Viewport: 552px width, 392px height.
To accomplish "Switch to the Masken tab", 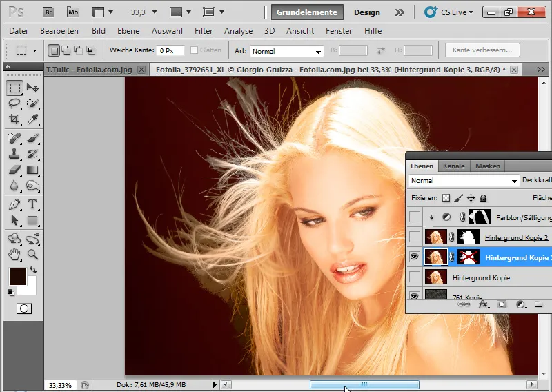I will [488, 166].
